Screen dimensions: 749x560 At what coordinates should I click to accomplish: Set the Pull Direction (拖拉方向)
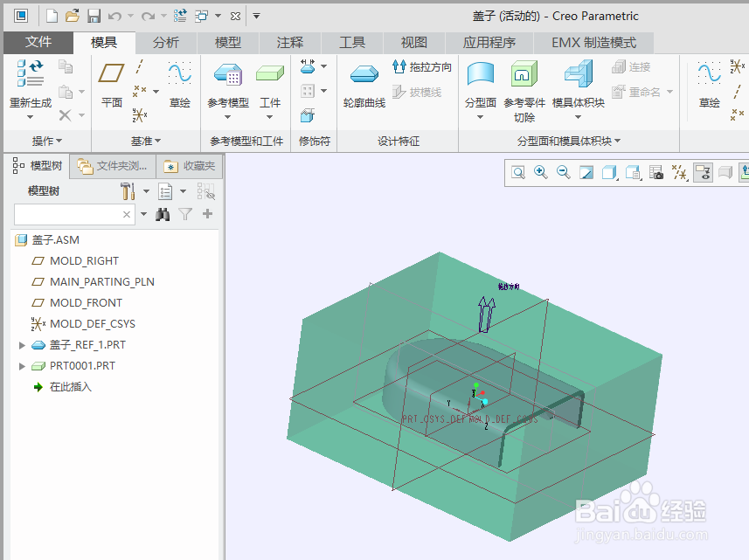pyautogui.click(x=422, y=67)
